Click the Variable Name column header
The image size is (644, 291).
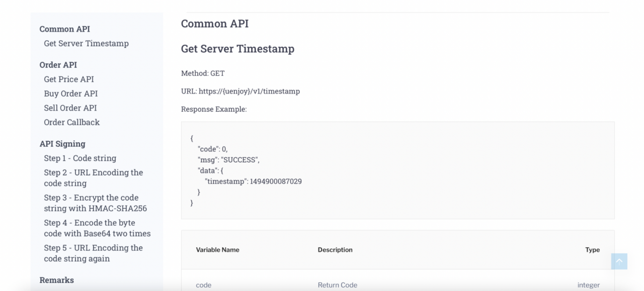pos(218,250)
